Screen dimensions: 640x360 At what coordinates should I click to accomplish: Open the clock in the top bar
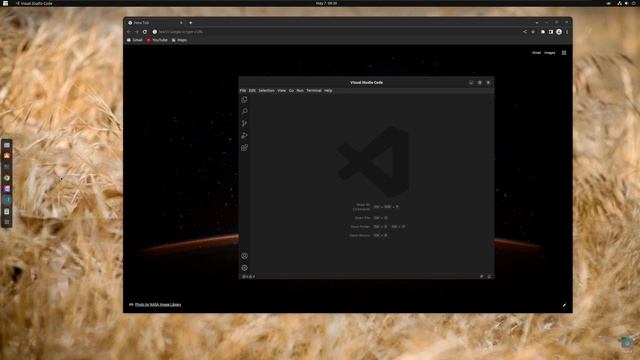point(327,3)
